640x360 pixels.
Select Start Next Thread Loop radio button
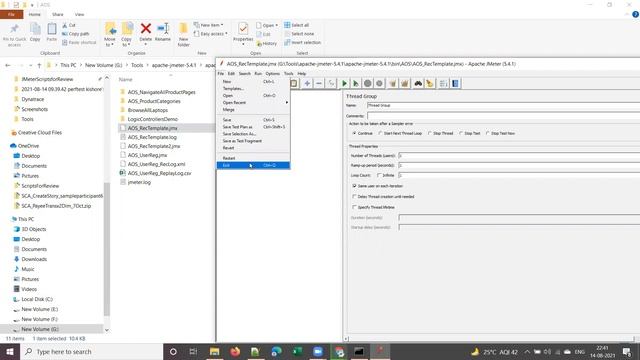(x=380, y=133)
